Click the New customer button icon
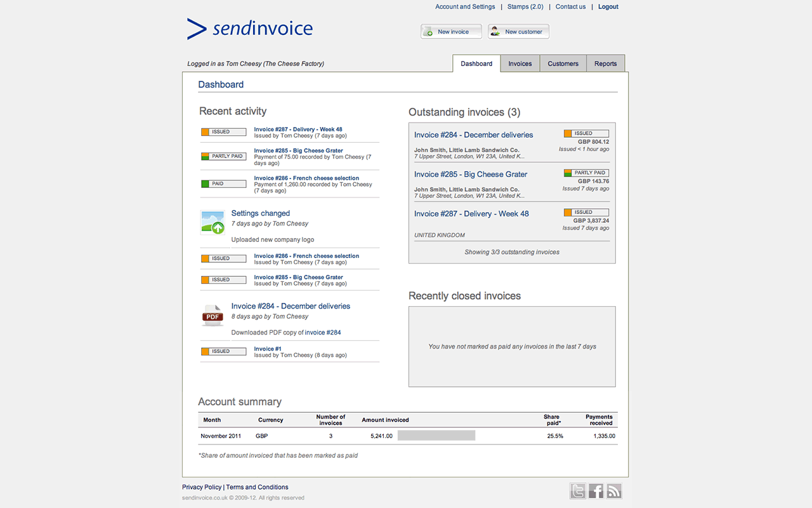The width and height of the screenshot is (812, 508). point(495,30)
